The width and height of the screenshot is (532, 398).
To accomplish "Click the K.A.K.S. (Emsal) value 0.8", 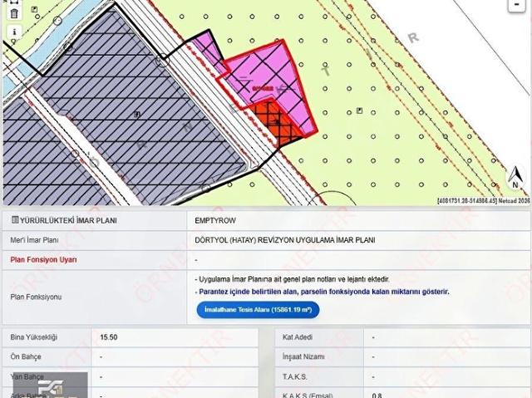I will tap(377, 396).
